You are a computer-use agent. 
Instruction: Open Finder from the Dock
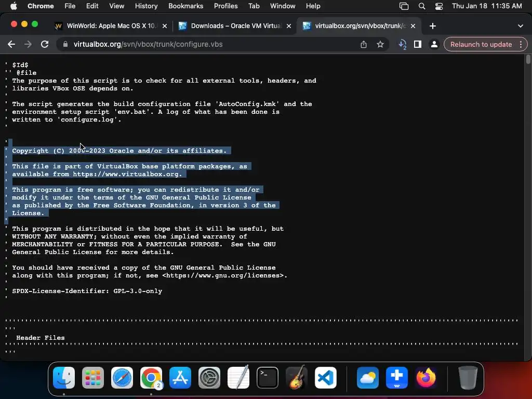point(64,378)
